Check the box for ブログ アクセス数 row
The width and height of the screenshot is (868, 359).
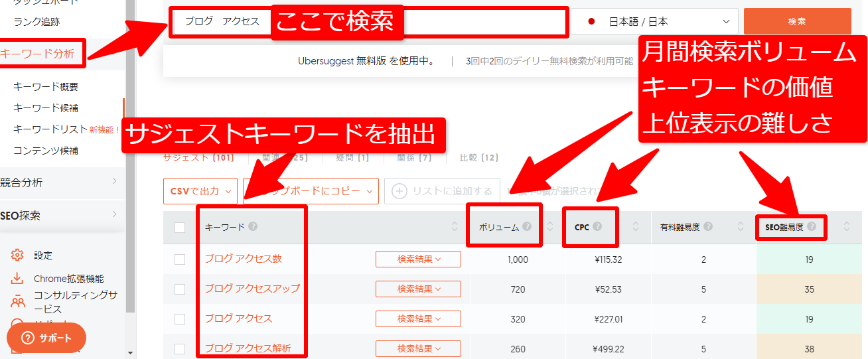pyautogui.click(x=180, y=259)
